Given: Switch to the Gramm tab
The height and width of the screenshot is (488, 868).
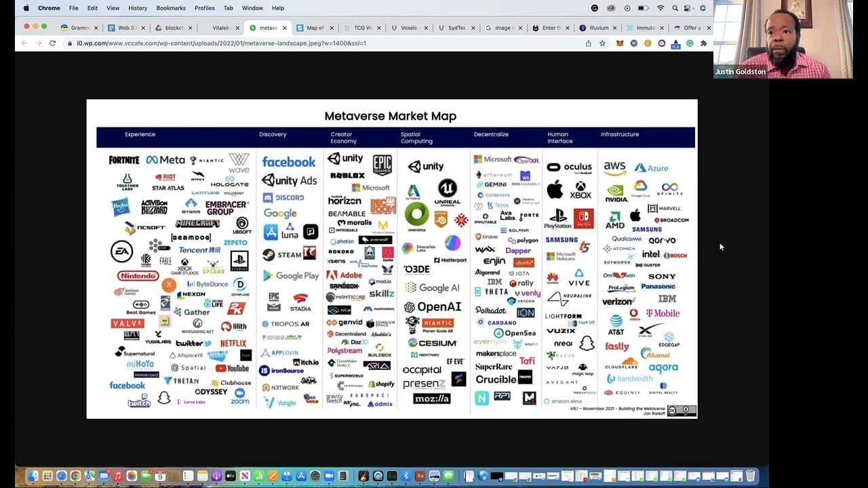Looking at the screenshot, I should (79, 28).
